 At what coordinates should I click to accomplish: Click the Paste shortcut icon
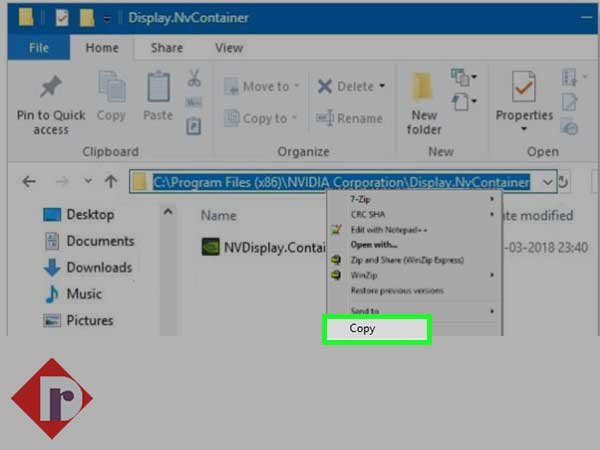click(194, 126)
